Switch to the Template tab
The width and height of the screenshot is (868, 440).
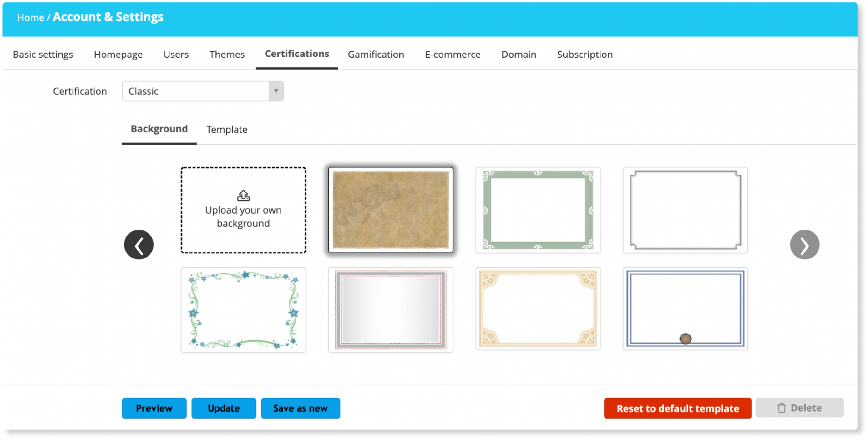tap(227, 129)
